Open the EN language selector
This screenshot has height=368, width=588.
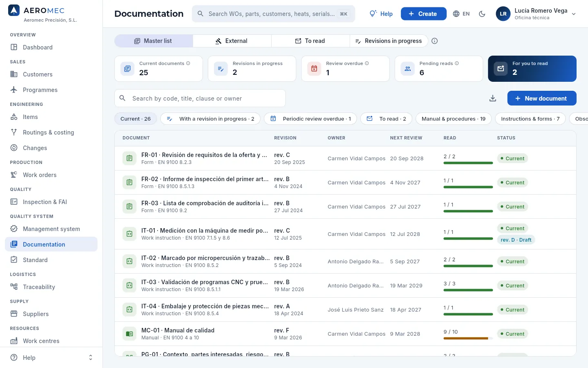[x=461, y=14]
